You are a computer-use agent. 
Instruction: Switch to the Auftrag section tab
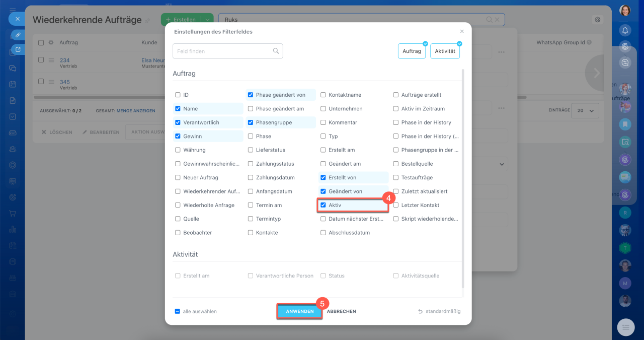tap(412, 51)
